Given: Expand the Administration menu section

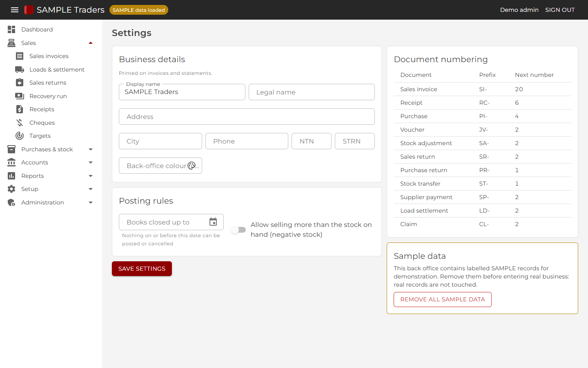Looking at the screenshot, I should tap(91, 202).
